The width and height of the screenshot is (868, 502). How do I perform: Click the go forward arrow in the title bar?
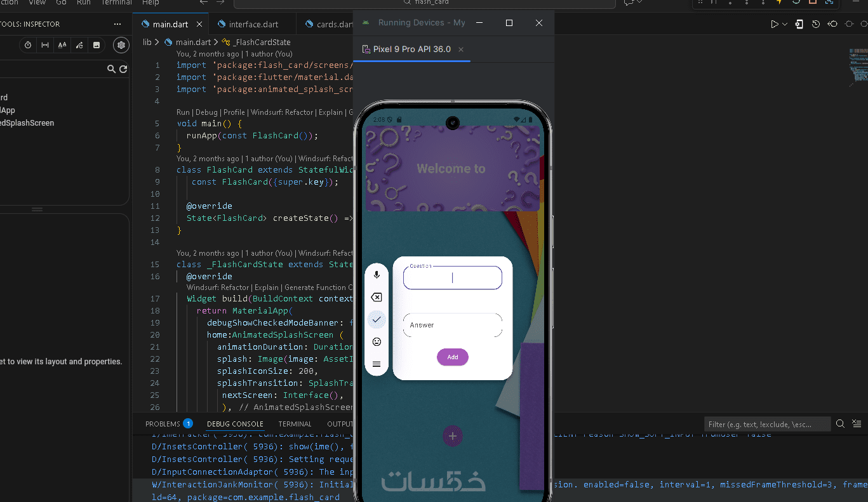pos(221,3)
